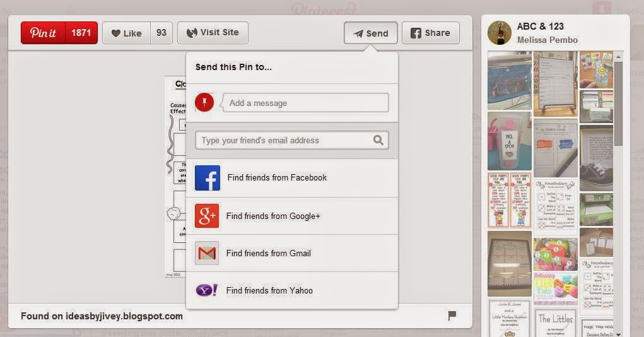Click the Send paper-plane icon
Image resolution: width=644 pixels, height=337 pixels.
click(358, 33)
